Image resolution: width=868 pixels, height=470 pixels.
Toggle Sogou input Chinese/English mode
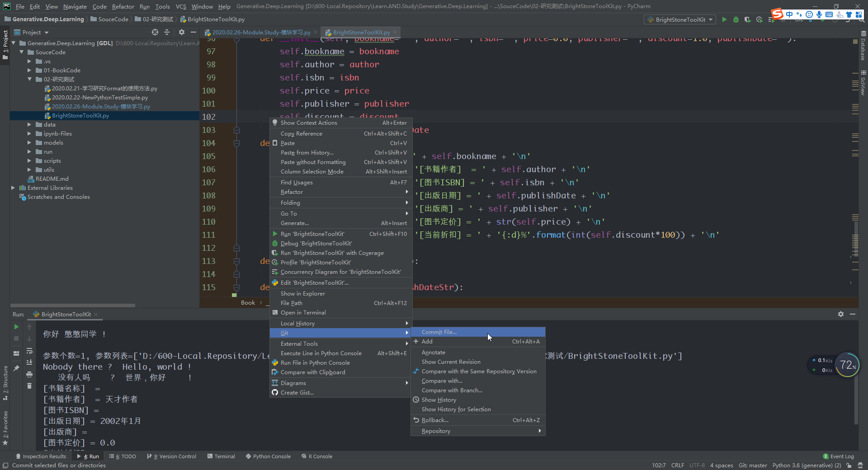(x=789, y=14)
